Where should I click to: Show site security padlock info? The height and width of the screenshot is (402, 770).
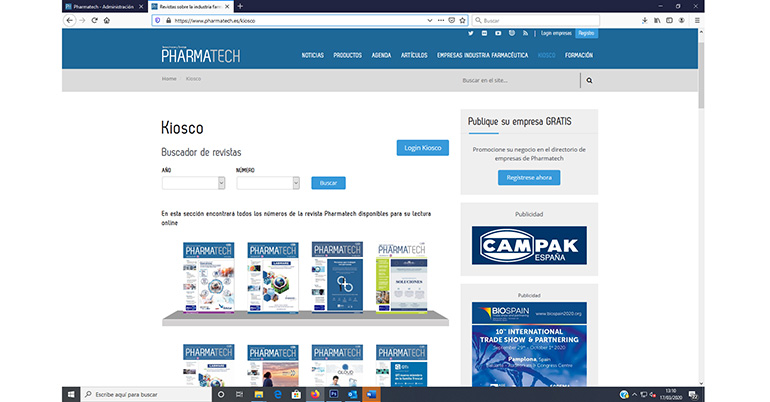pos(168,21)
